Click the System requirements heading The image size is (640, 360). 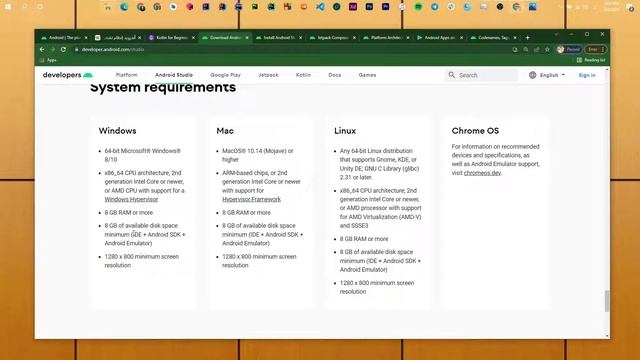tap(163, 87)
